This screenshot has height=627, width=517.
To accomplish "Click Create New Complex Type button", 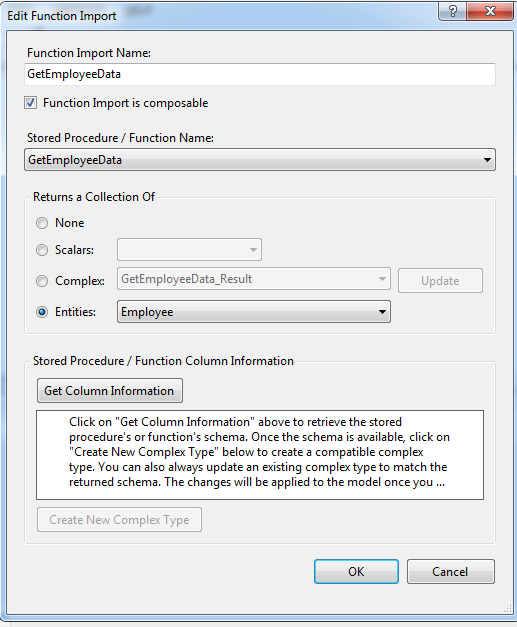I will point(119,520).
